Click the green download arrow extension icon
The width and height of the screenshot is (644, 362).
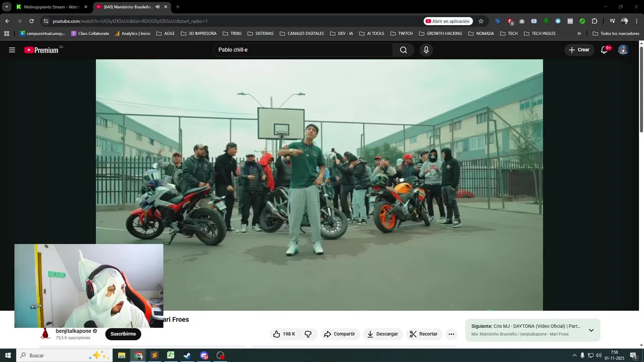pos(546,21)
